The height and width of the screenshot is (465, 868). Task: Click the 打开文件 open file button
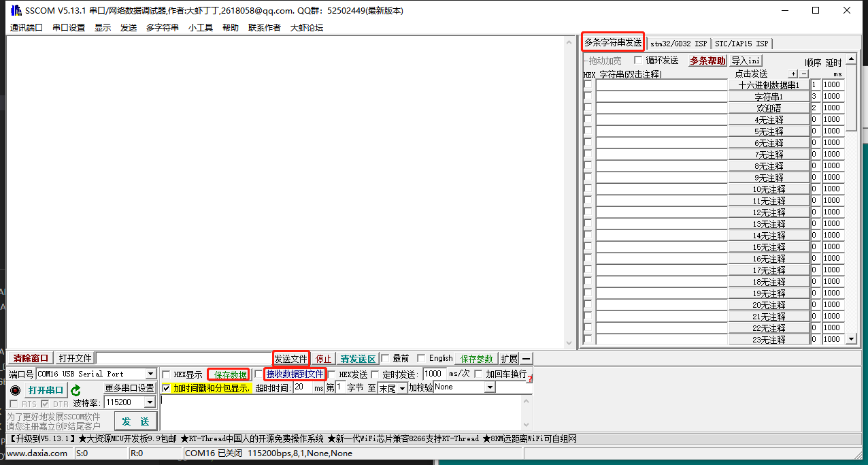pyautogui.click(x=75, y=358)
